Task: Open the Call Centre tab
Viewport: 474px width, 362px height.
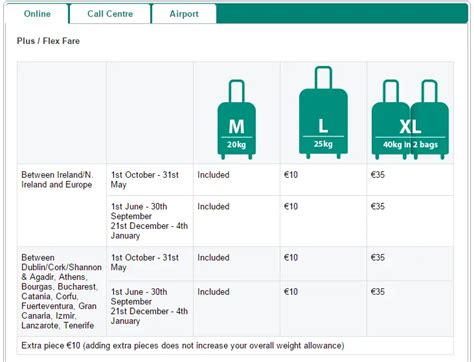Action: 110,14
